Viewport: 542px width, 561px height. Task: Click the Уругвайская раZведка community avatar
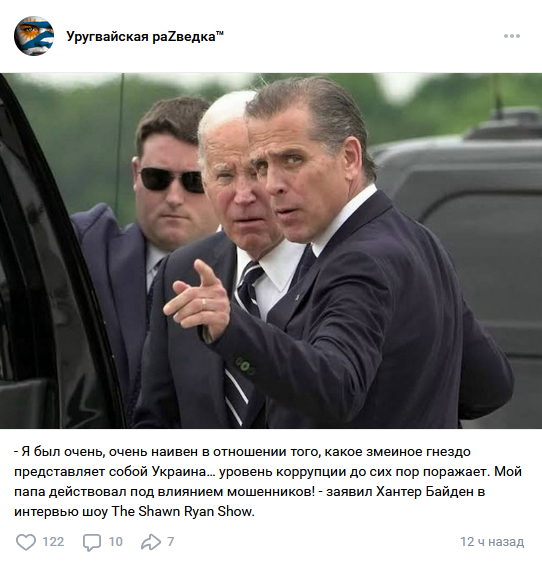(34, 36)
